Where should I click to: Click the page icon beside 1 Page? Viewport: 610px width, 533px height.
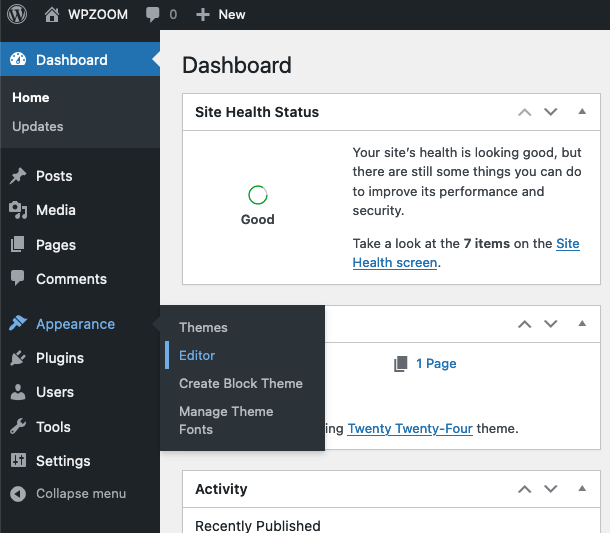401,364
